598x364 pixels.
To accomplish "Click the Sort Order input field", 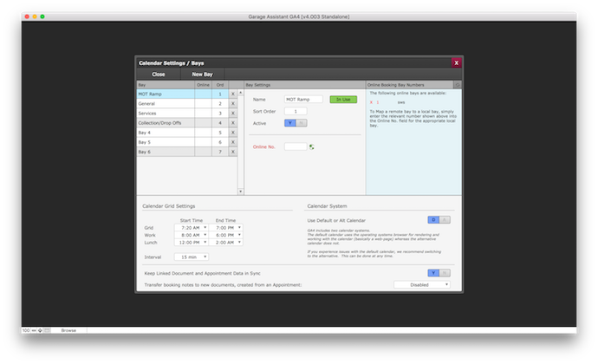I will pyautogui.click(x=295, y=111).
